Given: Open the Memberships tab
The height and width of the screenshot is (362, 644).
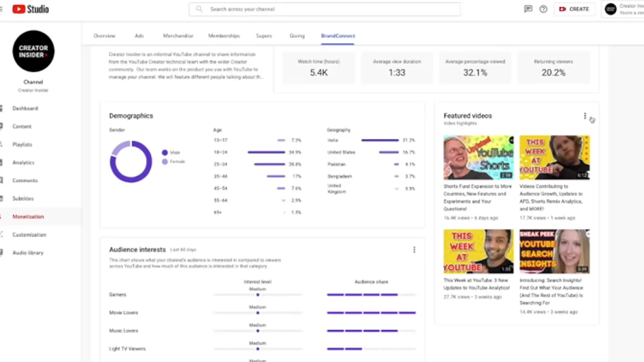Looking at the screenshot, I should (224, 35).
